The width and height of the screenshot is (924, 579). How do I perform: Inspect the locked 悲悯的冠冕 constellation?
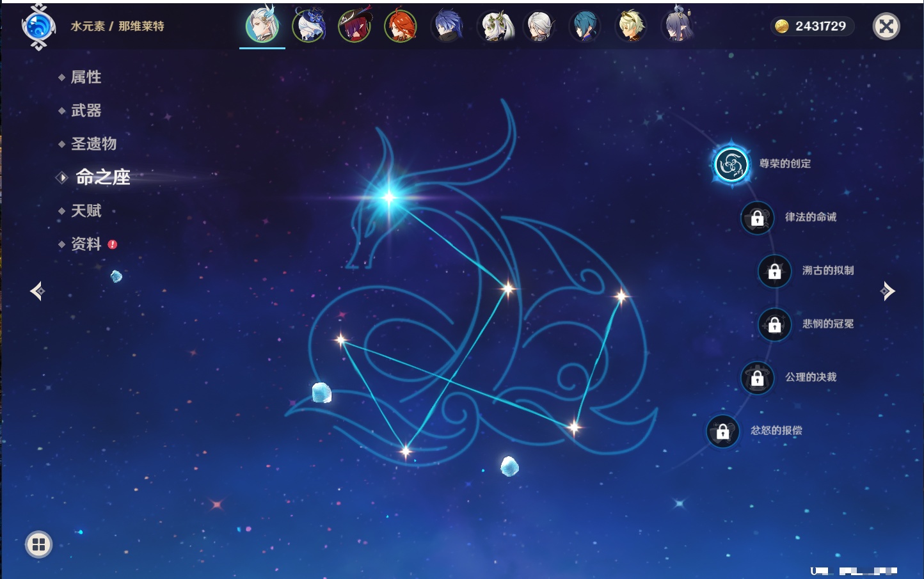775,325
